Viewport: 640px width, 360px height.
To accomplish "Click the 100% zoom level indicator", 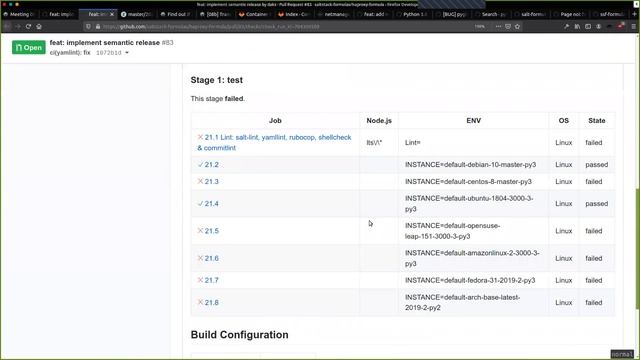I will [480, 27].
